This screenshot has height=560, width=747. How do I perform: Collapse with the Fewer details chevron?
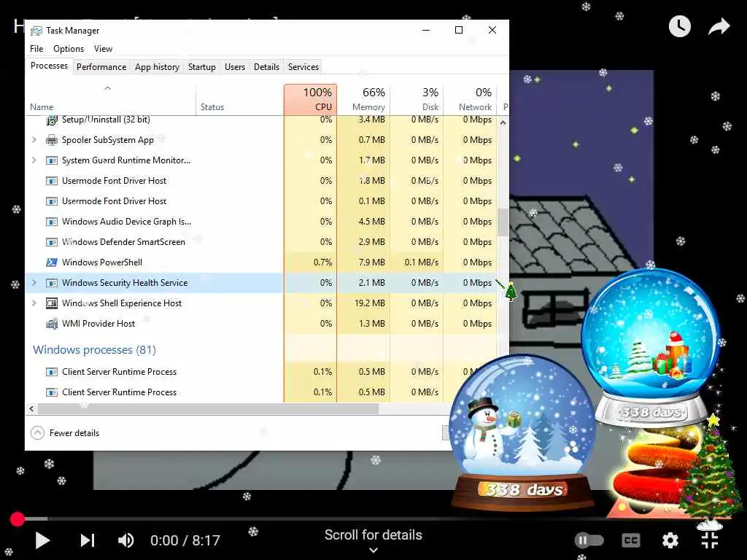click(x=37, y=433)
